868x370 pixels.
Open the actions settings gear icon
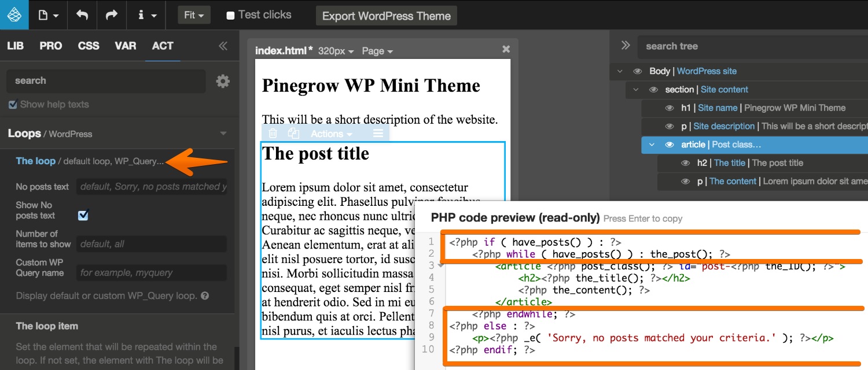(223, 82)
